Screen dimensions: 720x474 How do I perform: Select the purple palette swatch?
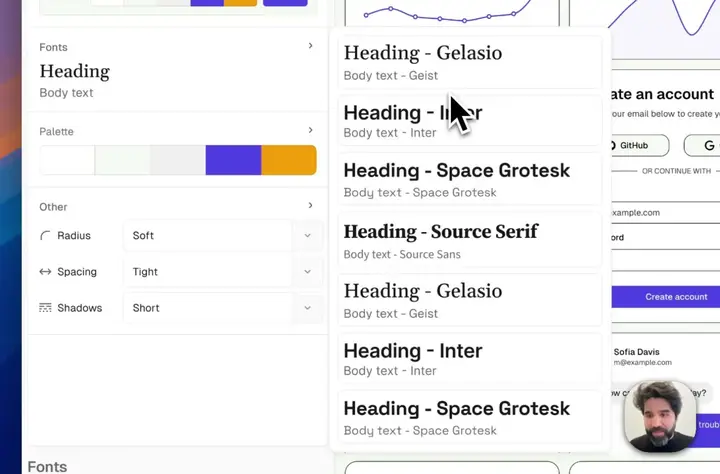coord(233,160)
